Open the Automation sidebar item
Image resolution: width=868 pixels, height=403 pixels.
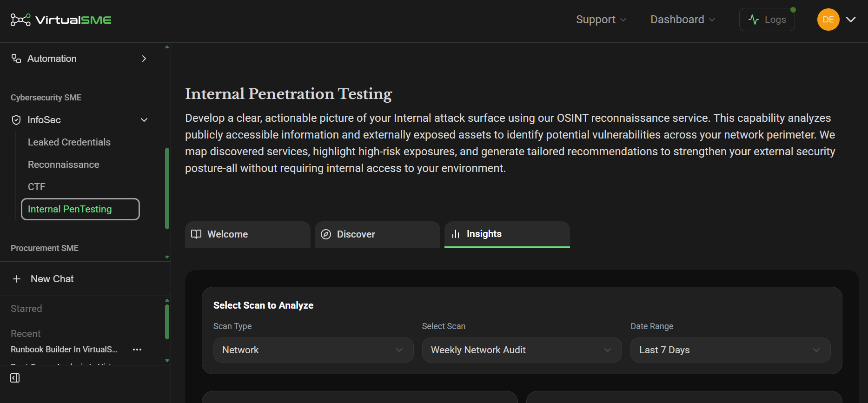(79, 59)
